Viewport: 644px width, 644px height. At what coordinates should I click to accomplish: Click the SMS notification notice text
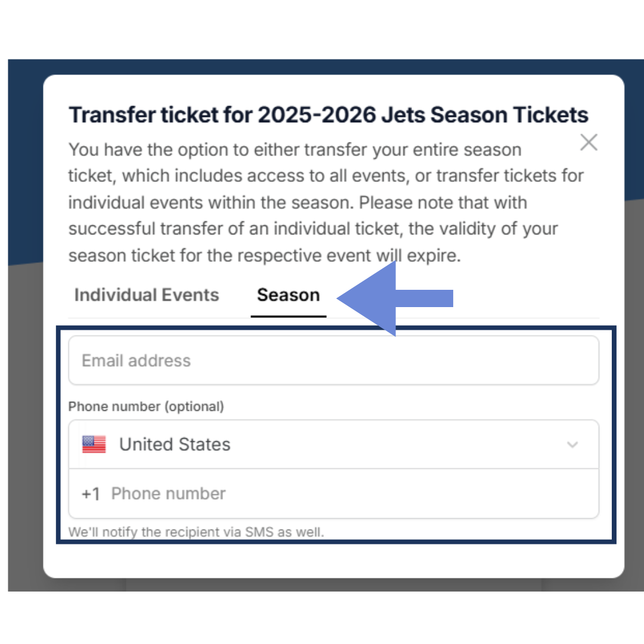[x=196, y=532]
